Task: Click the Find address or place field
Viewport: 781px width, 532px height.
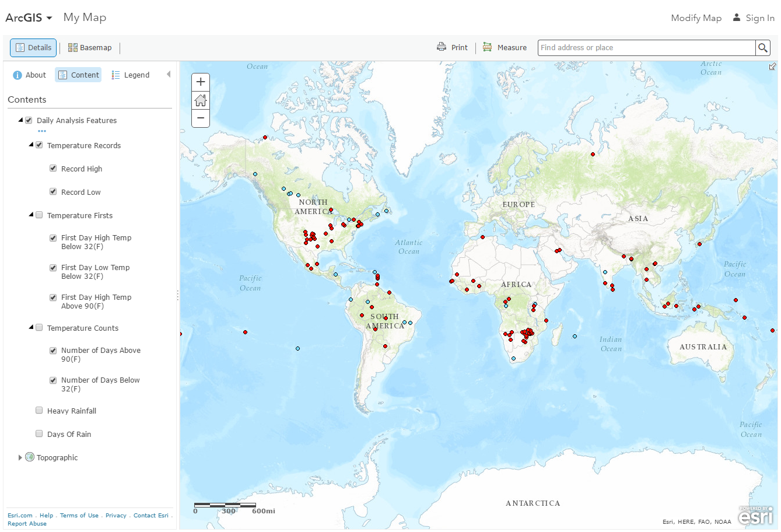Action: (x=646, y=48)
